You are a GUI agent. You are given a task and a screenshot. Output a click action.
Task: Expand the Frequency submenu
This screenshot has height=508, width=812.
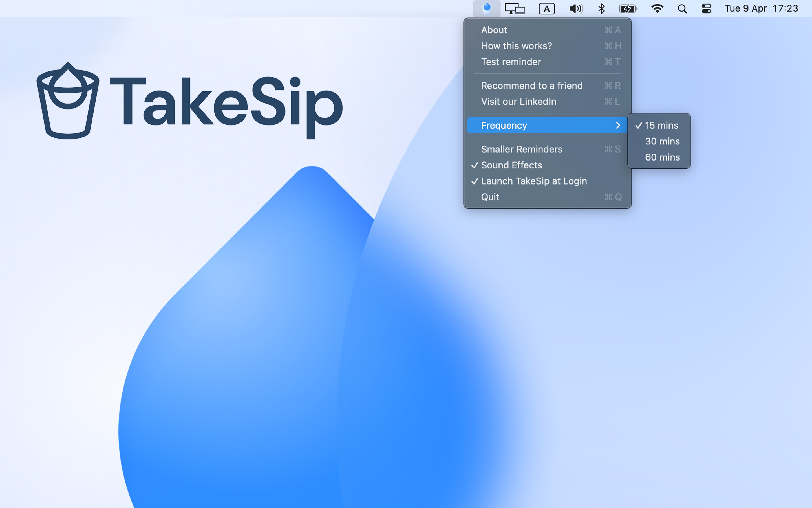coord(547,125)
